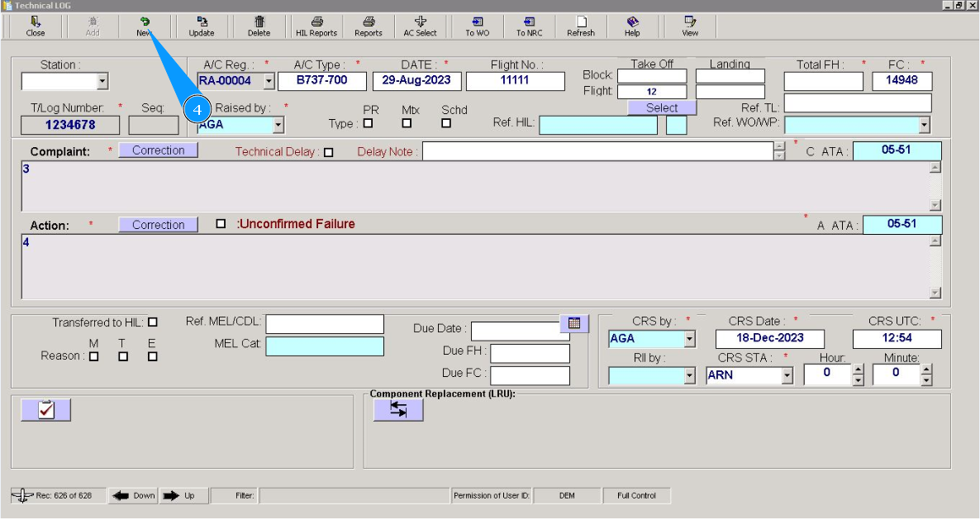Enable the Transferred to HIL checkbox
Image resolution: width=980 pixels, height=520 pixels.
click(x=153, y=322)
